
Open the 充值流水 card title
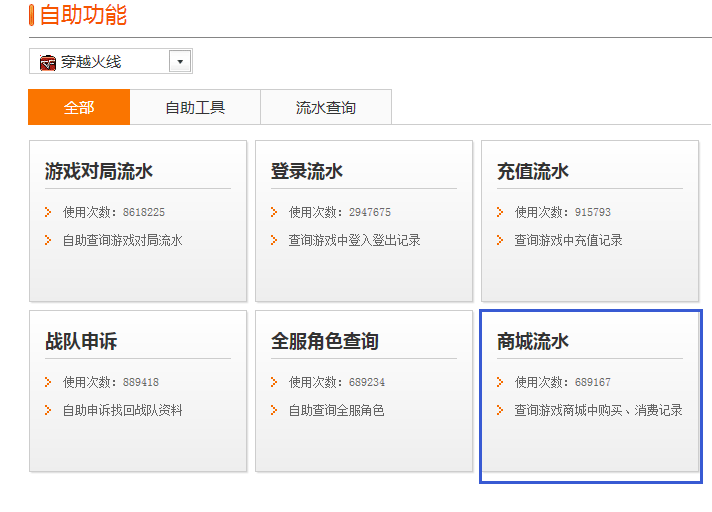[x=533, y=171]
